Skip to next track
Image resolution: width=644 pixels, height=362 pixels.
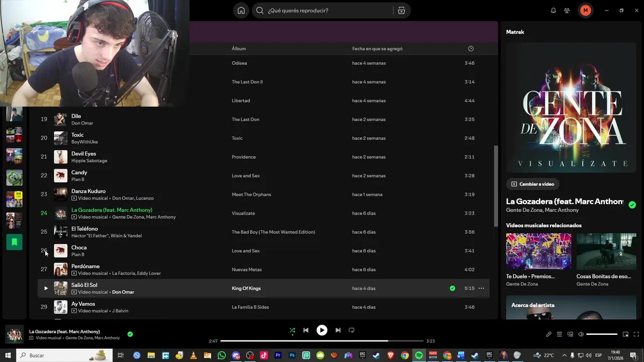click(x=338, y=330)
